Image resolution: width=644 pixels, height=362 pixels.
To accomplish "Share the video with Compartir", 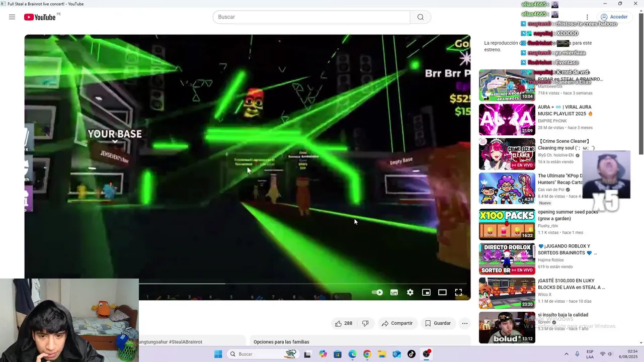I will coord(397,323).
